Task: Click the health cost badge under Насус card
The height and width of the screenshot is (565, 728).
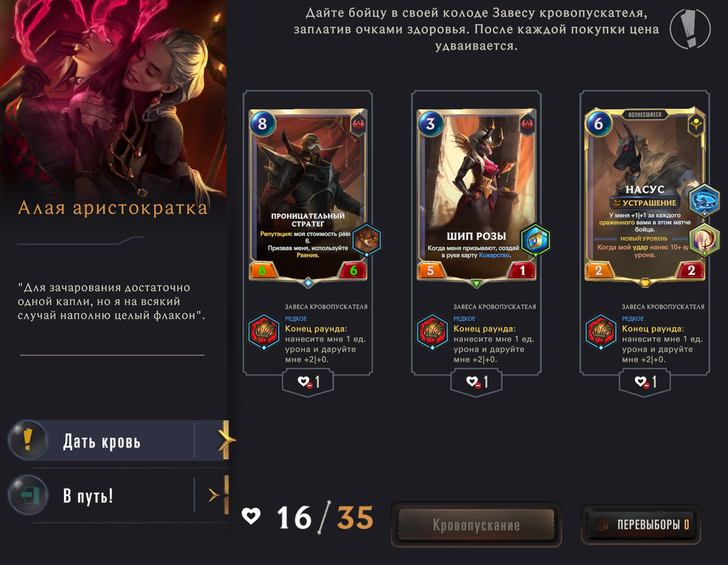Action: pyautogui.click(x=645, y=382)
